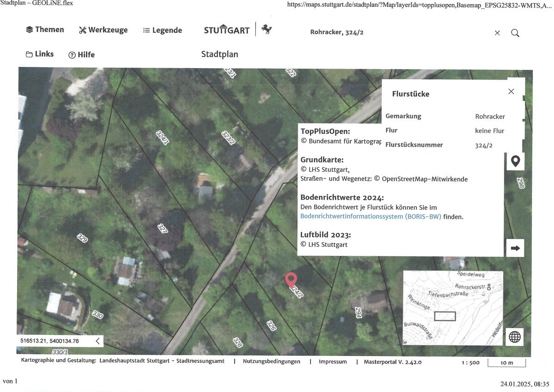Viewport: 554px width, 392px height.
Task: Click the overview mini map thumbnail
Action: click(x=453, y=308)
